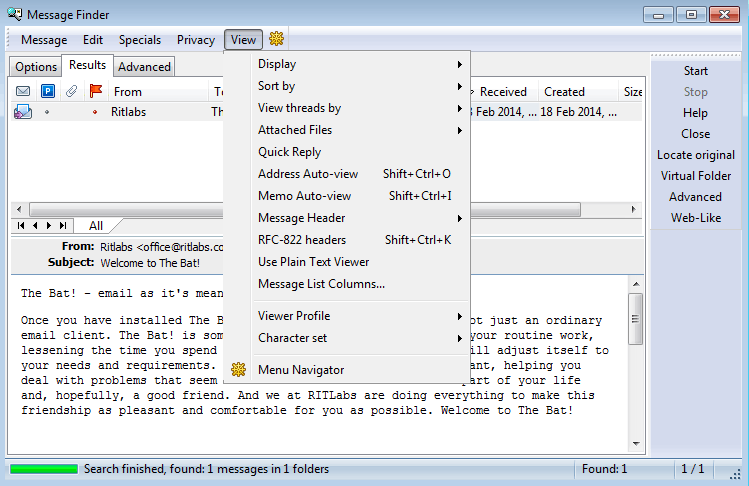Click the 'Found: 1' status bar entry
The width and height of the screenshot is (749, 486).
tap(604, 469)
